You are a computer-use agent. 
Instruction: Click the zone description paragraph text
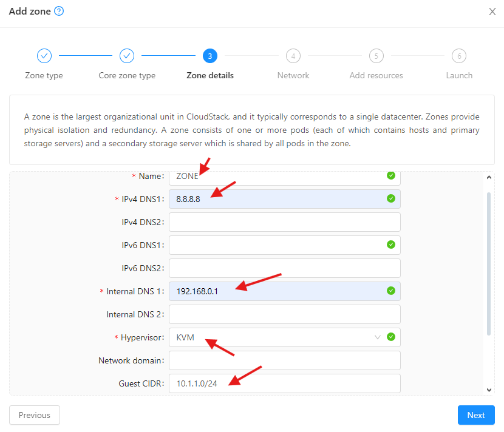click(x=251, y=130)
